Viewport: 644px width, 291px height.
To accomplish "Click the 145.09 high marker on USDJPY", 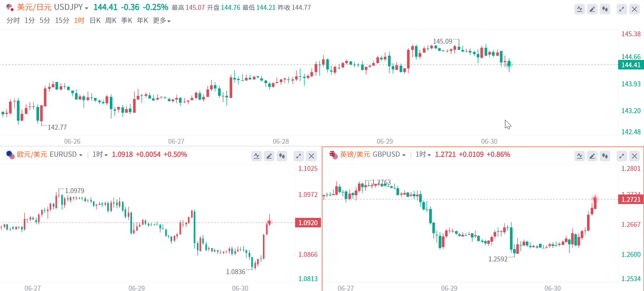I will point(442,41).
